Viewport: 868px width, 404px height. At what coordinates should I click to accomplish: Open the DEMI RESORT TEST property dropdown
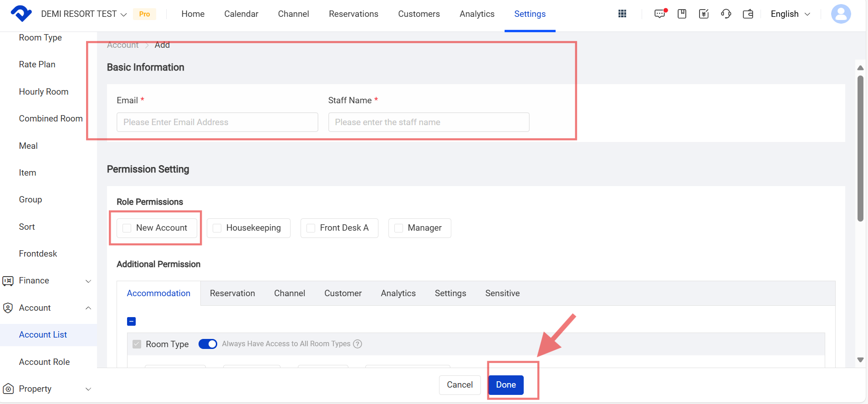84,14
